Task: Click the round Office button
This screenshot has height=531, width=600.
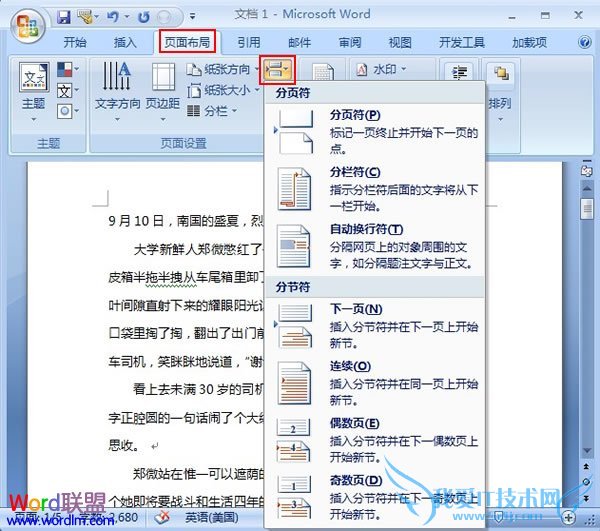Action: (x=28, y=25)
